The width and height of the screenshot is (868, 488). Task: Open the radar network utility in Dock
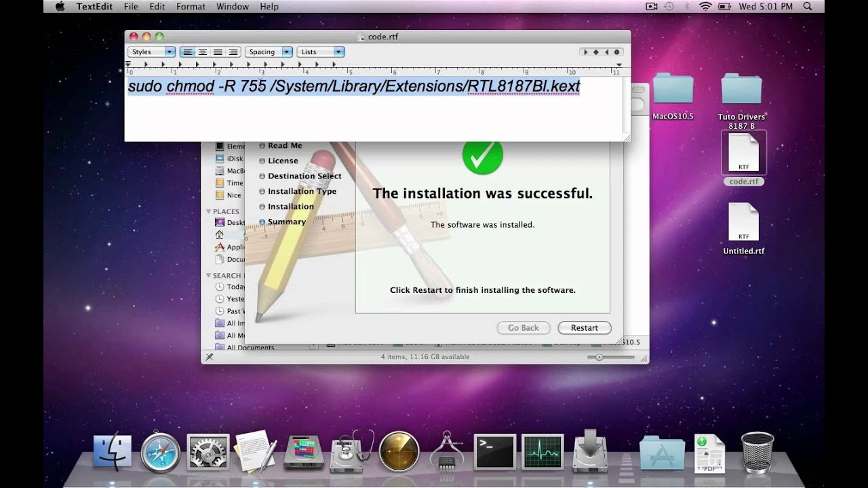point(399,452)
